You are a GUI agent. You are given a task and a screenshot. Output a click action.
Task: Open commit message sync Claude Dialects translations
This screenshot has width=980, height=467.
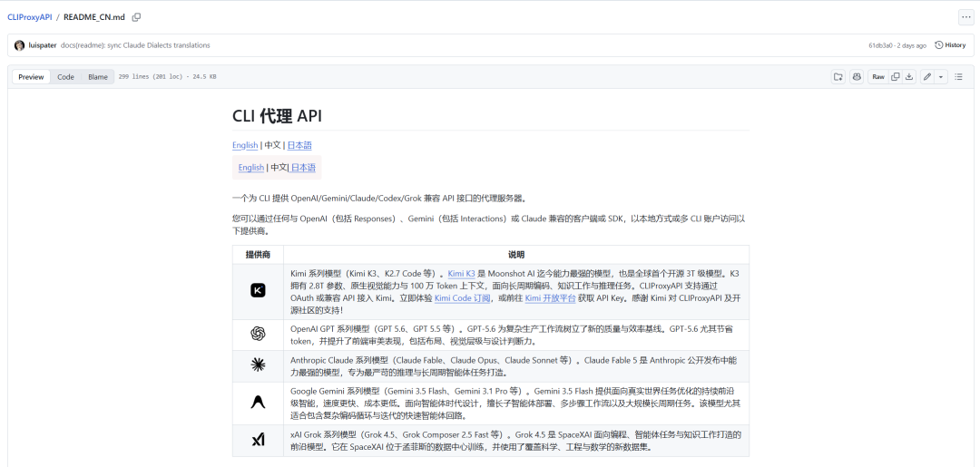coord(135,45)
